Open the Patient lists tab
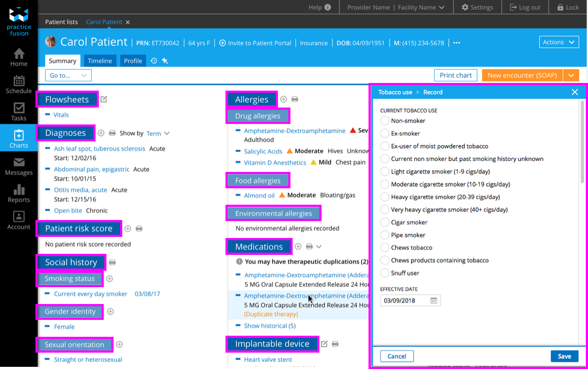 point(61,22)
